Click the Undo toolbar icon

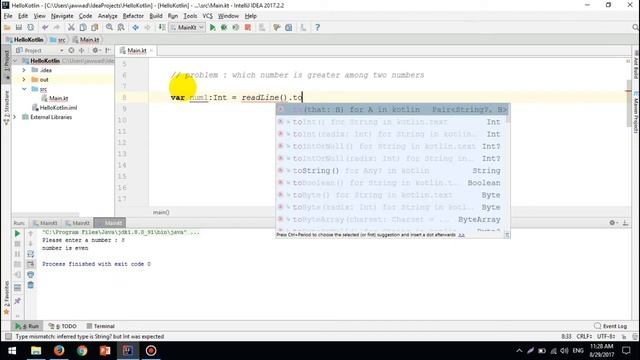click(45, 27)
